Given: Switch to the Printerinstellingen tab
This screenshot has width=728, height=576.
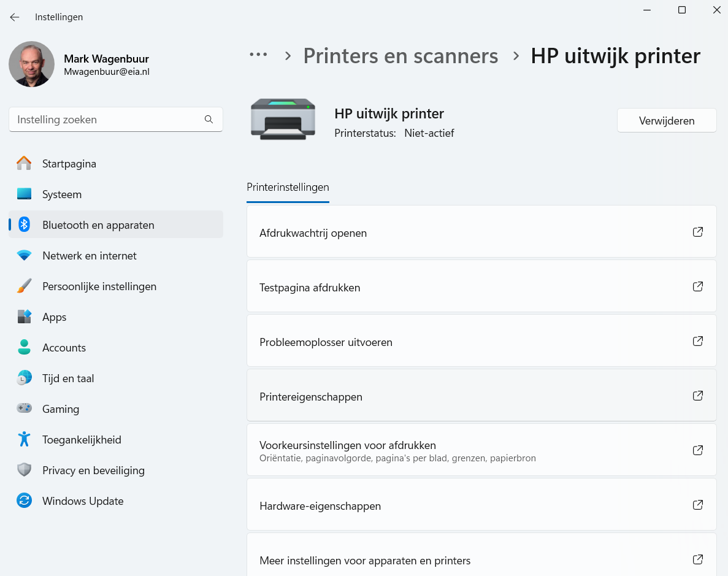Looking at the screenshot, I should [x=288, y=187].
